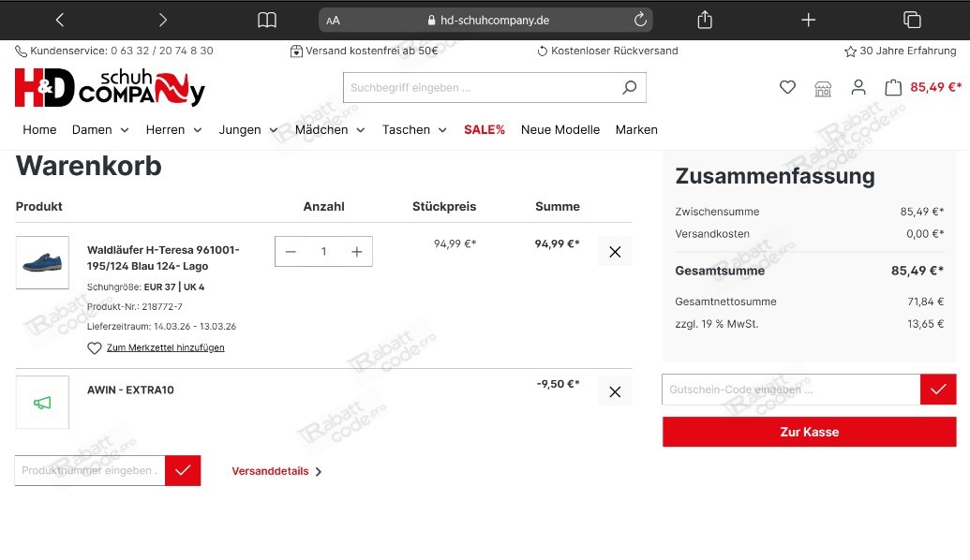Click the red Zur Kasse button
This screenshot has width=970, height=560.
(809, 432)
